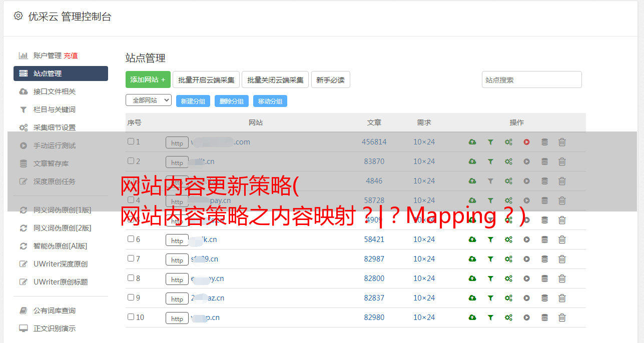Click the trash icon in row 10
The height and width of the screenshot is (343, 644).
point(562,317)
